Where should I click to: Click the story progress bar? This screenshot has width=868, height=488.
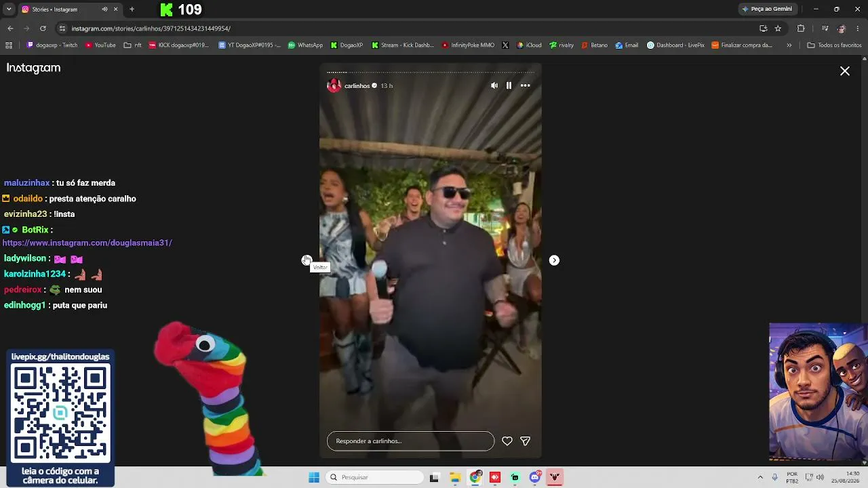431,72
